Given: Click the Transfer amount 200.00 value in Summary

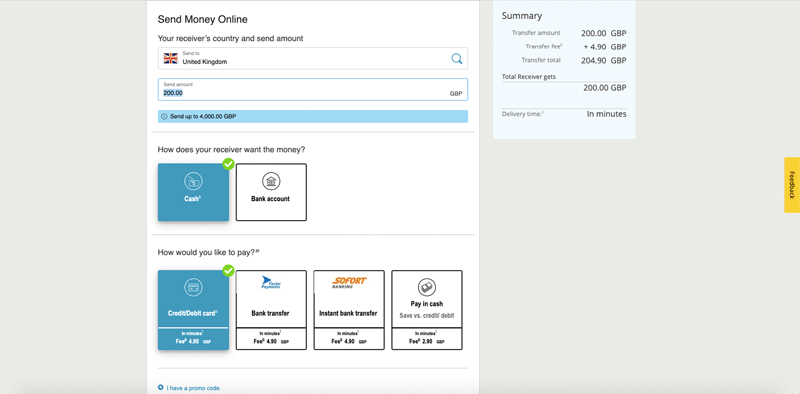Looking at the screenshot, I should [x=604, y=34].
